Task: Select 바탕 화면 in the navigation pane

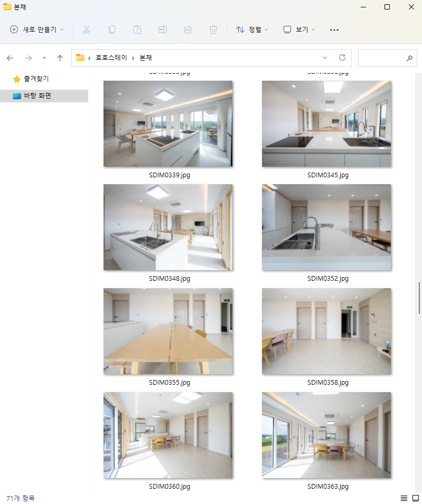Action: [44, 96]
